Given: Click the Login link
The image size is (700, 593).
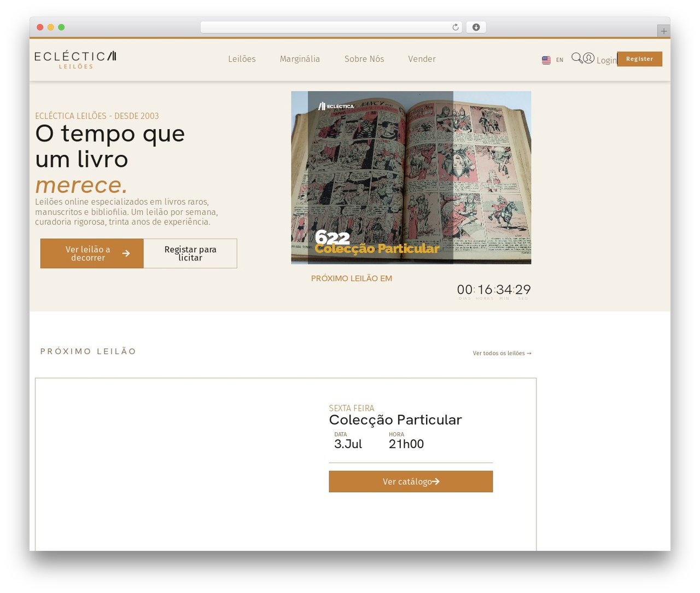Looking at the screenshot, I should pyautogui.click(x=606, y=60).
